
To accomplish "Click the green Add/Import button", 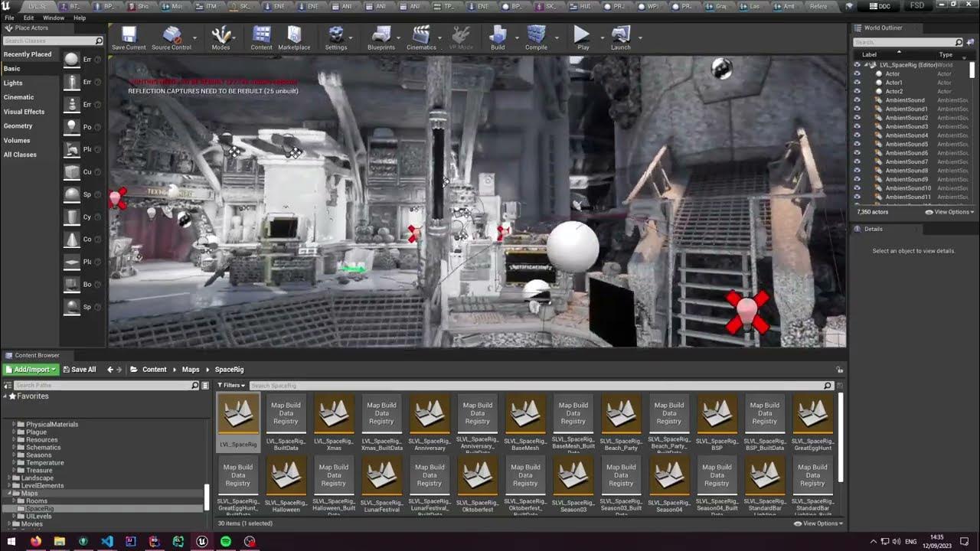I will click(x=31, y=370).
